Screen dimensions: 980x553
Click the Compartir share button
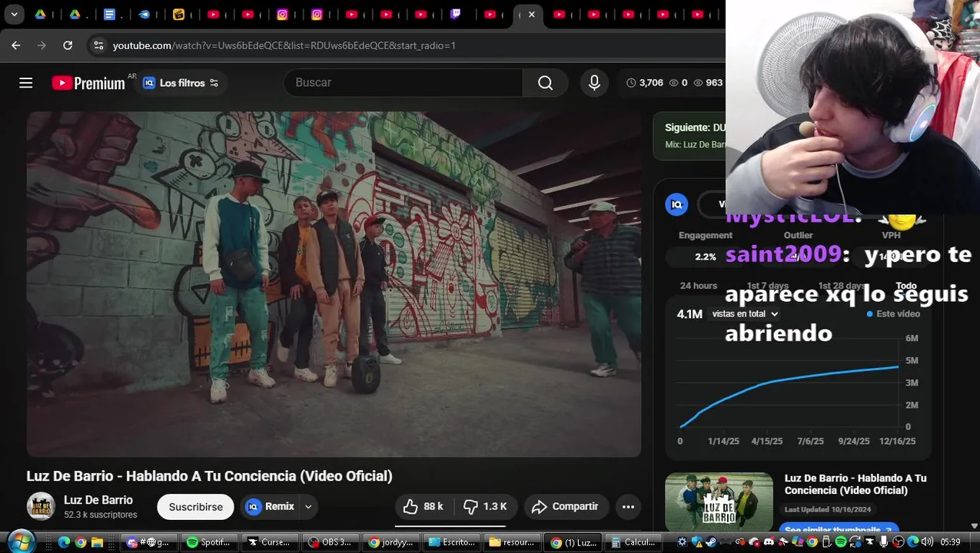tap(566, 507)
